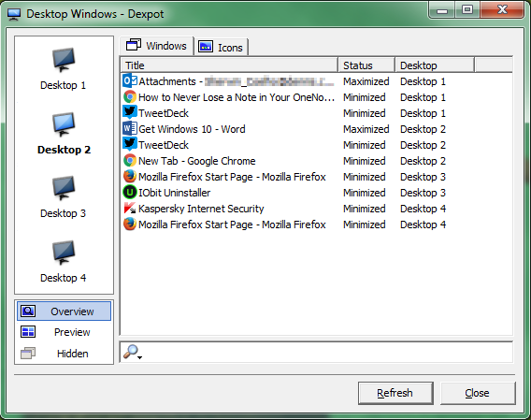This screenshot has height=420, width=531.
Task: Sort by the Desktop column header
Action: pyautogui.click(x=435, y=65)
